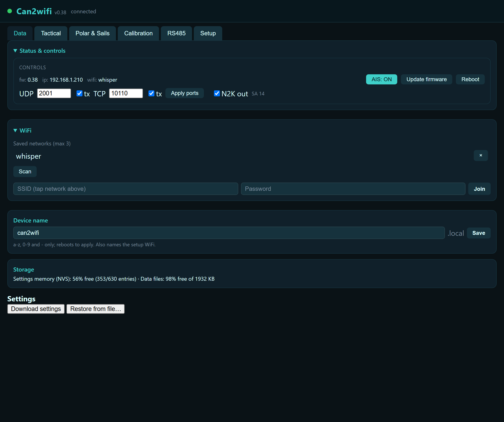Reboot the device

[x=470, y=79]
